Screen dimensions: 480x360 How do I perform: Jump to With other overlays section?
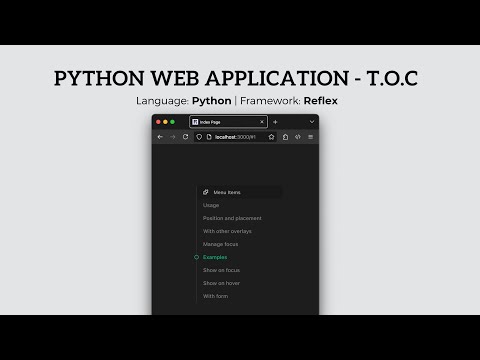coord(227,231)
